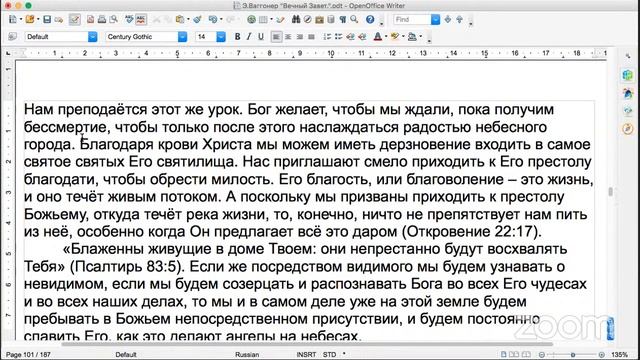640x360 pixels.
Task: Click in the Find text field
Action: point(412,19)
